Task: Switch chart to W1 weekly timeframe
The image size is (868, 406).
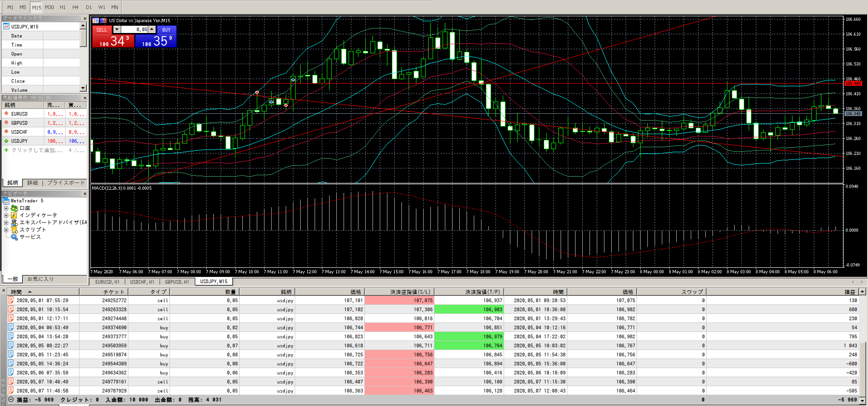Action: point(102,7)
